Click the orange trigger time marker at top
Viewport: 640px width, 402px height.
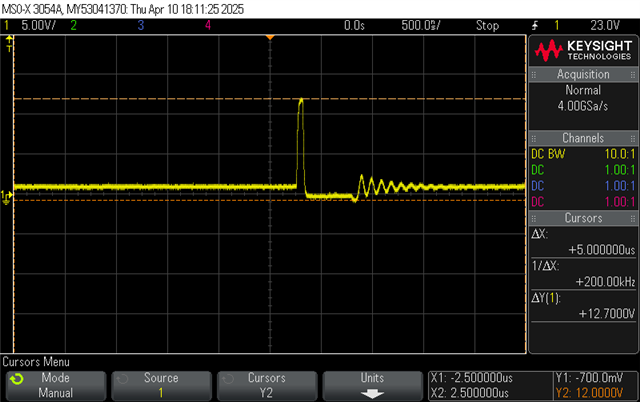(x=270, y=38)
